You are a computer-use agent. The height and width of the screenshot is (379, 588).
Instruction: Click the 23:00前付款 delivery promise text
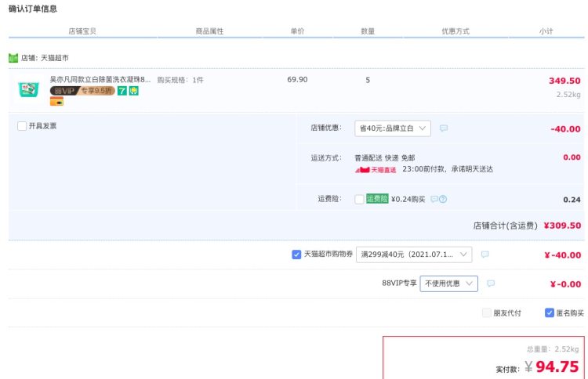[448, 169]
